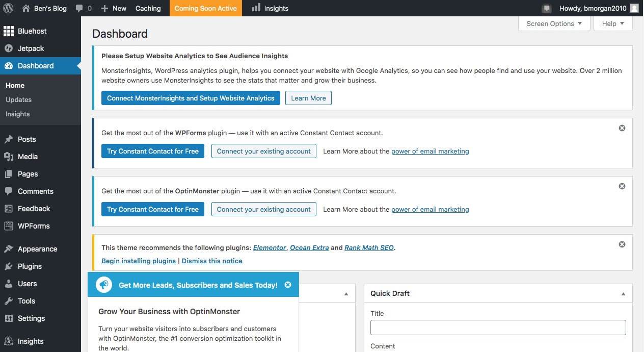Image resolution: width=644 pixels, height=352 pixels.
Task: Open the Ocean Extra plugin link
Action: [309, 247]
